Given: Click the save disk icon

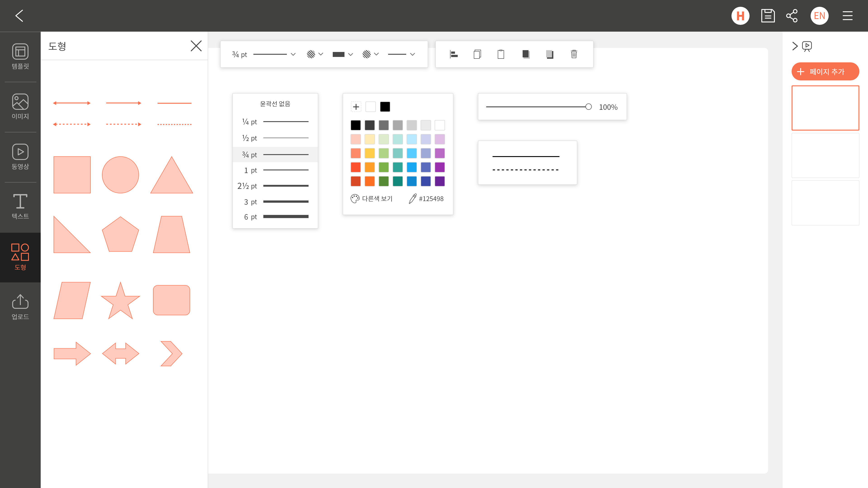Looking at the screenshot, I should point(768,16).
